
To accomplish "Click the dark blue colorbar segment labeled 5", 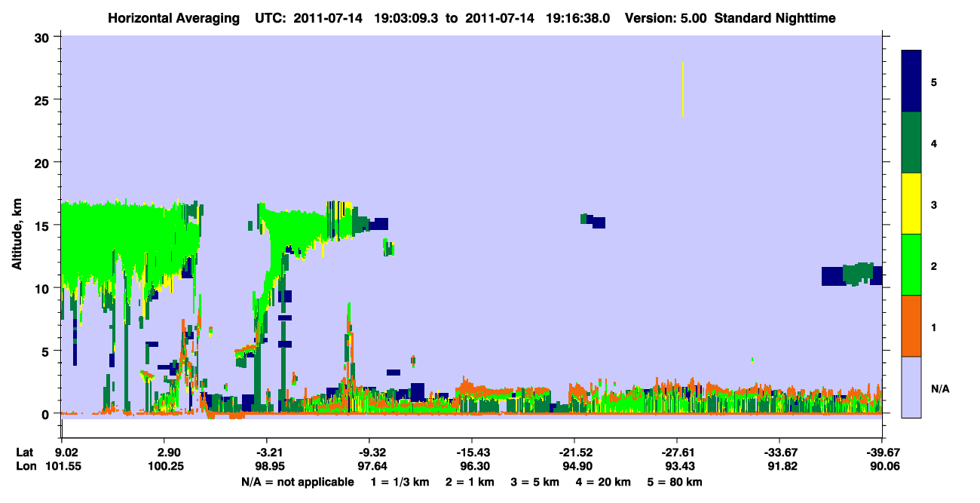I will tap(911, 81).
